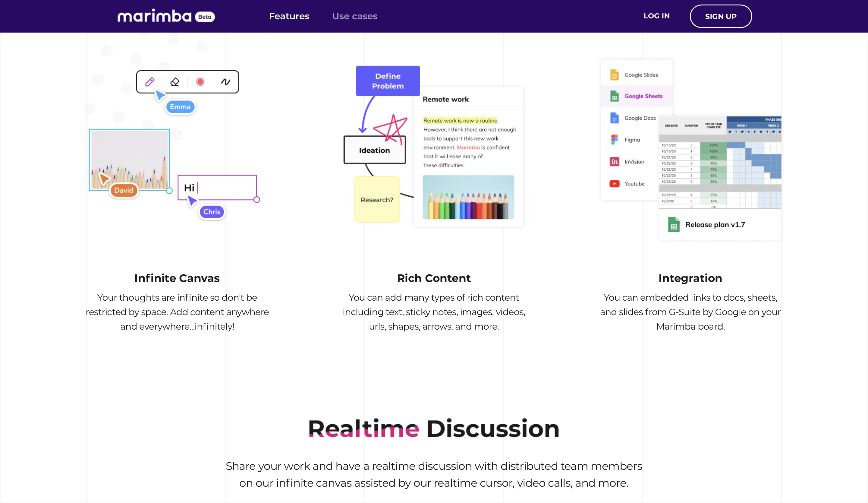Click the red record circle icon

tap(200, 82)
